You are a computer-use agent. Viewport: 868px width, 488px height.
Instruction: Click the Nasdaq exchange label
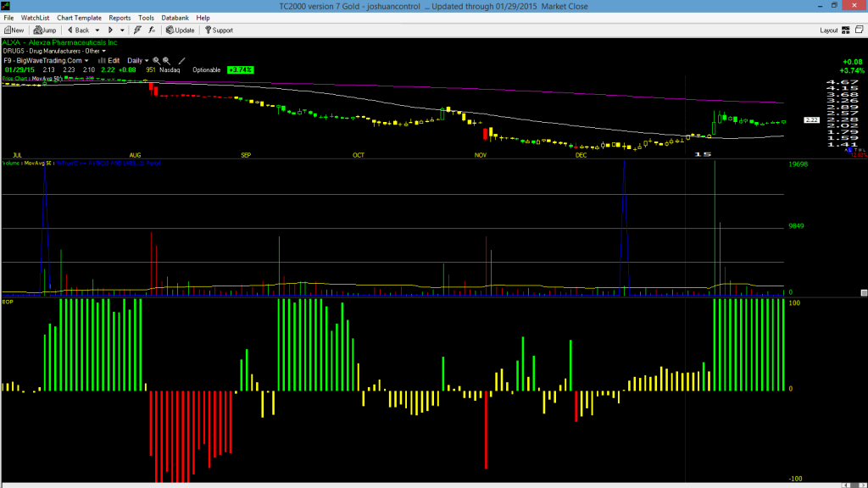tap(170, 70)
